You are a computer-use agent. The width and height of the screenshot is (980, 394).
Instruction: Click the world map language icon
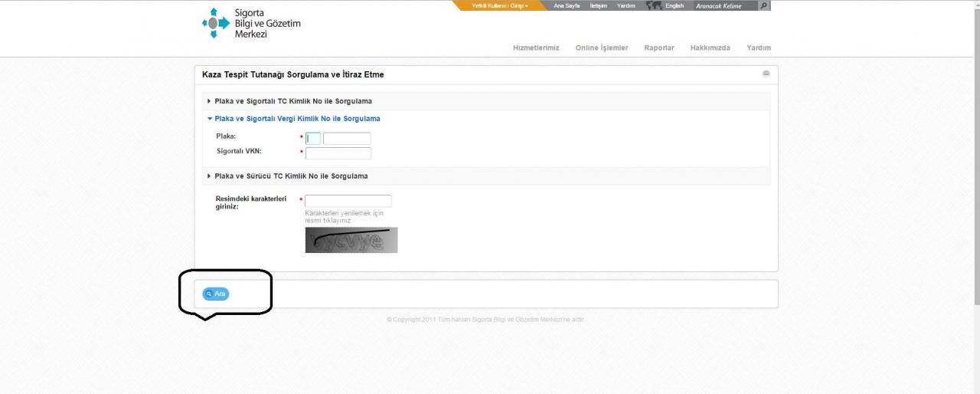click(x=653, y=5)
